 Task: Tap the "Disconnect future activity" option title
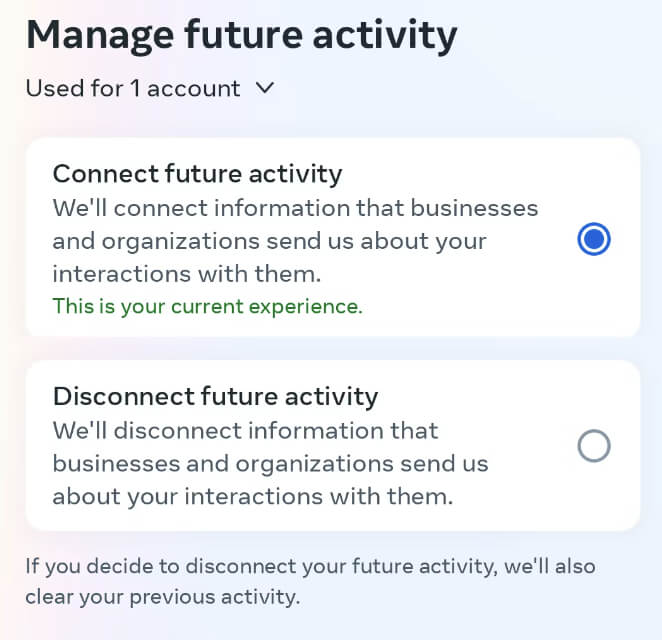tap(215, 396)
